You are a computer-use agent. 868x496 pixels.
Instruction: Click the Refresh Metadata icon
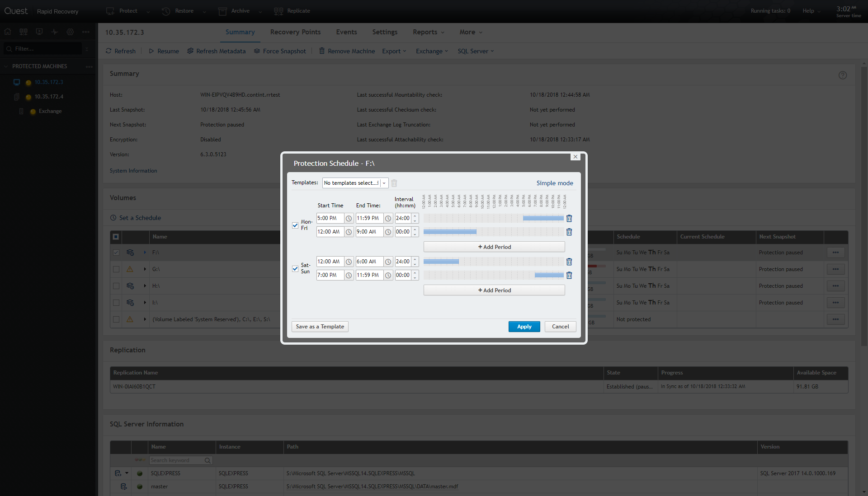pos(190,51)
